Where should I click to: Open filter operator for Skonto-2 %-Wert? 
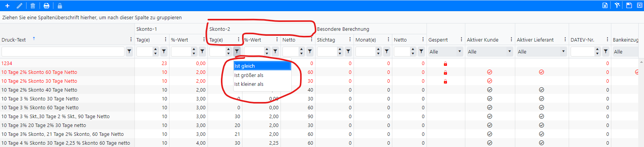276,51
